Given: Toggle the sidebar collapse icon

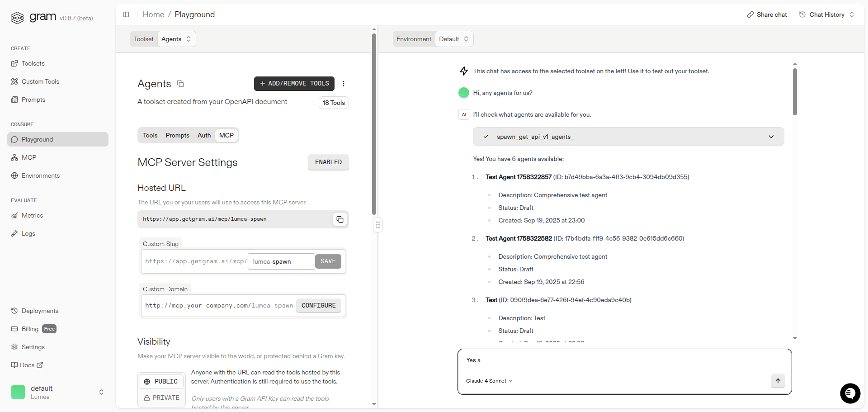Looking at the screenshot, I should [x=126, y=14].
